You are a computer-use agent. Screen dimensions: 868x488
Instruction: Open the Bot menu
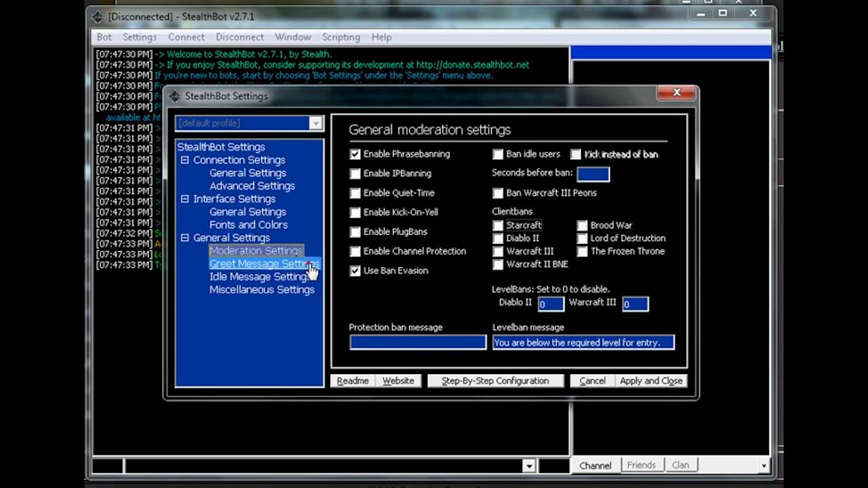tap(104, 37)
